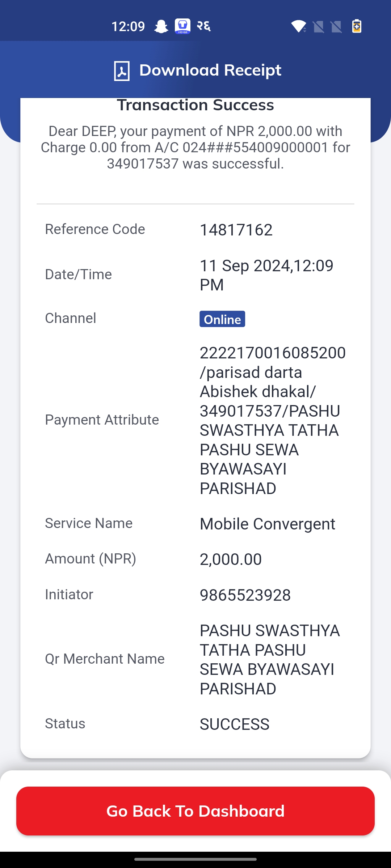Tap the battery saver icon

click(357, 26)
